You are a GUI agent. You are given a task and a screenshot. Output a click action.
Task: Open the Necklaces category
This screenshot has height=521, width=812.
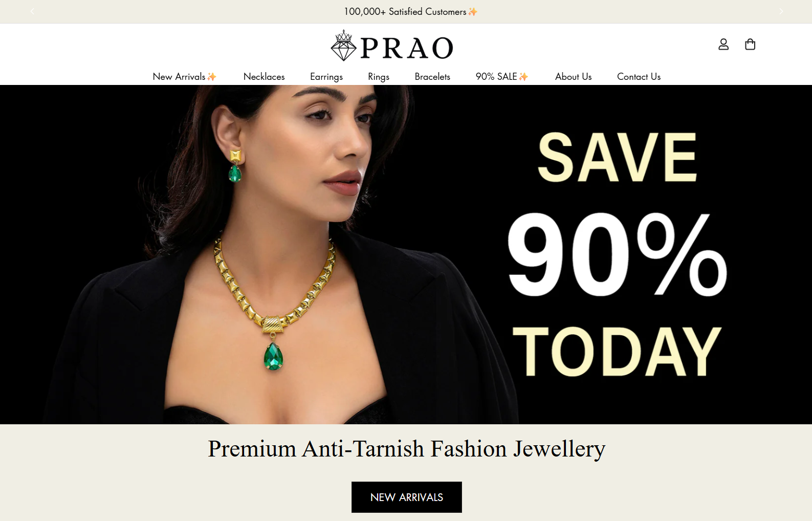(x=264, y=76)
